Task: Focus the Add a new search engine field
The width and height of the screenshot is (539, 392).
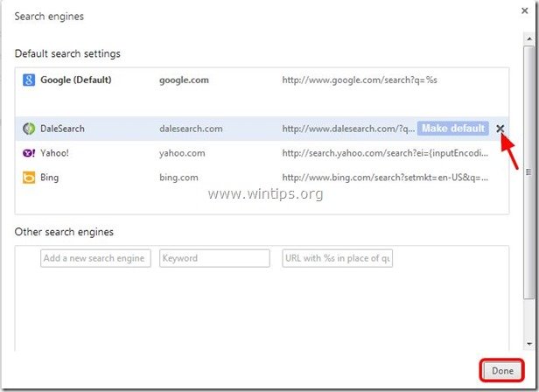Action: [95, 258]
